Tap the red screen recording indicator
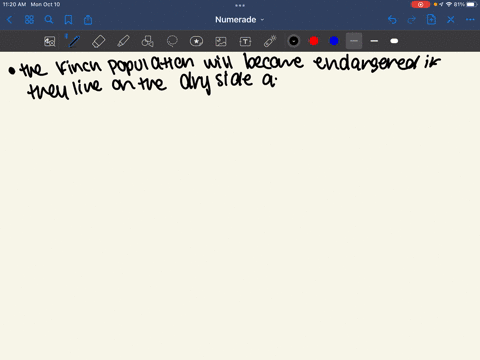Screen dimensions: 480x360 tap(420, 4)
